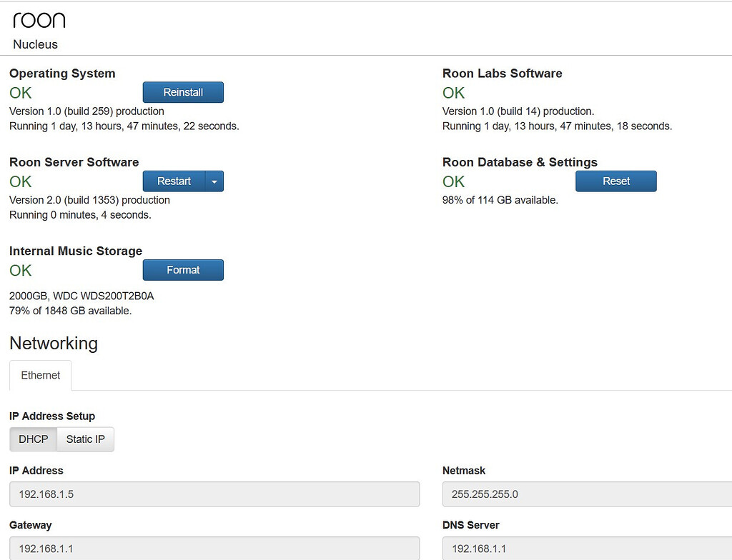
Task: Select the DHCP option under IP Address Setup
Action: point(33,439)
